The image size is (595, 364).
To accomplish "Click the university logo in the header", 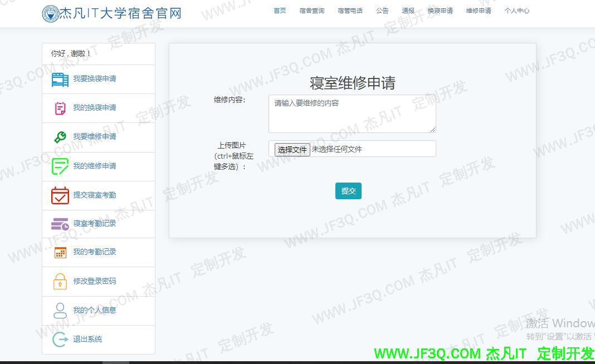I will point(50,13).
